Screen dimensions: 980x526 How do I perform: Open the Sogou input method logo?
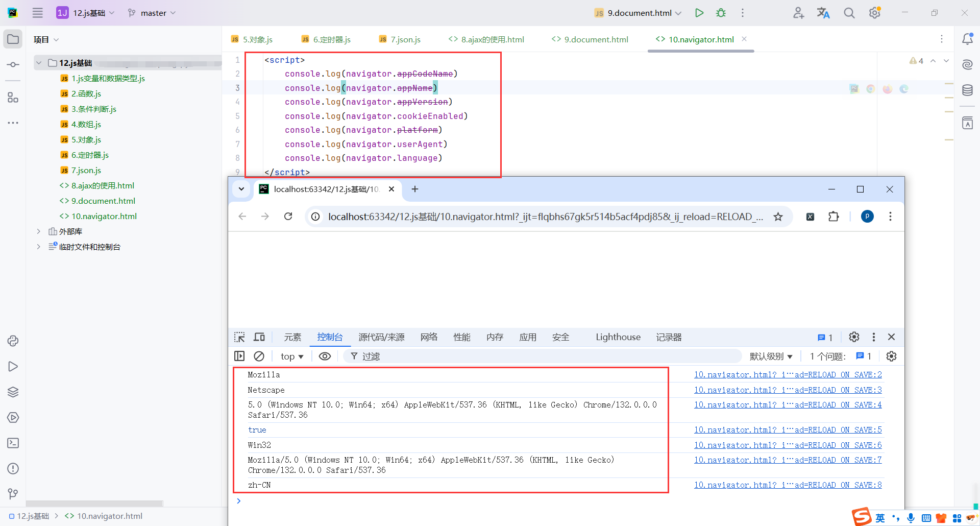(x=862, y=517)
